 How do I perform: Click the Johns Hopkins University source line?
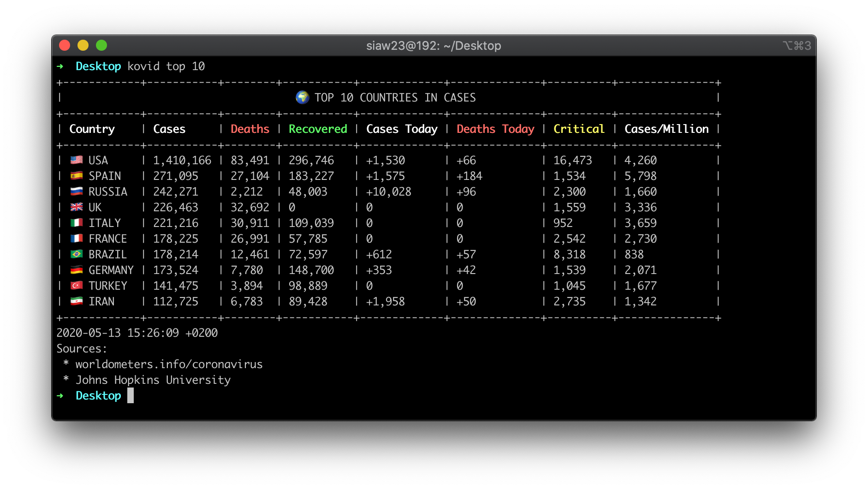pyautogui.click(x=153, y=380)
